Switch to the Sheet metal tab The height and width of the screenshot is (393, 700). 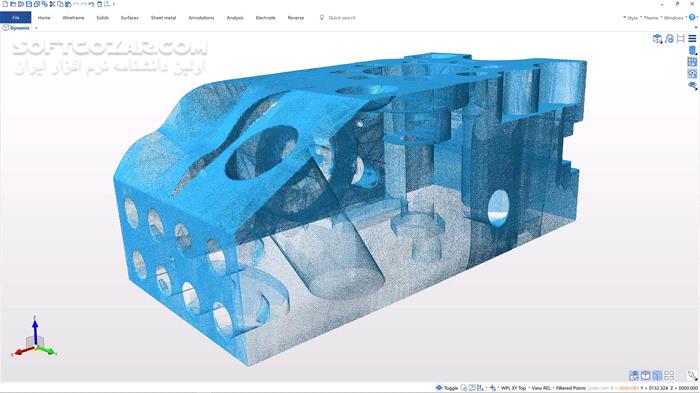(x=163, y=18)
